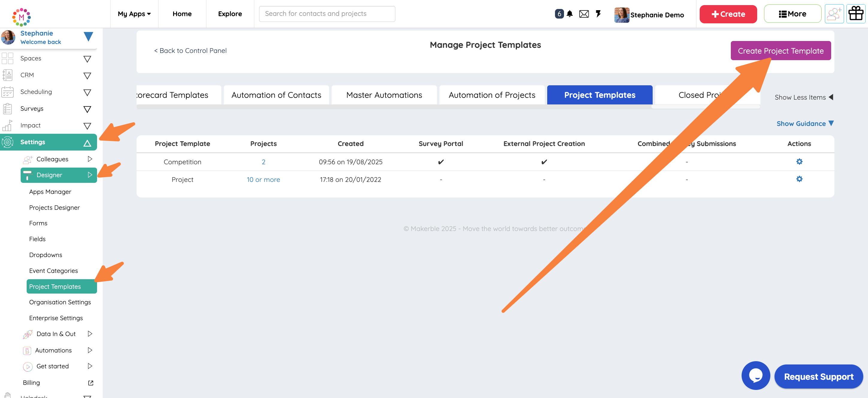Open the gift box icon
868x398 pixels.
(x=856, y=14)
